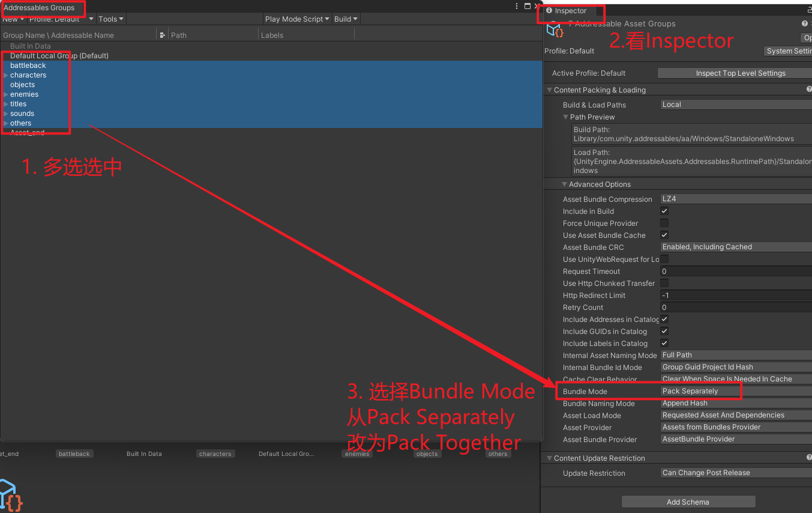Image resolution: width=812 pixels, height=513 pixels.
Task: Click the Add Schema button
Action: pos(688,502)
